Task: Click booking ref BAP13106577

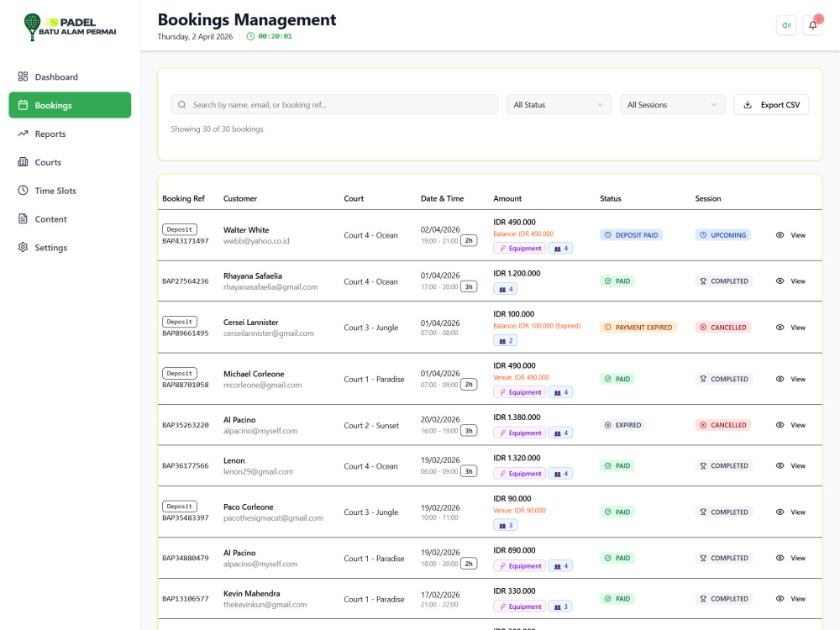Action: coord(186,599)
